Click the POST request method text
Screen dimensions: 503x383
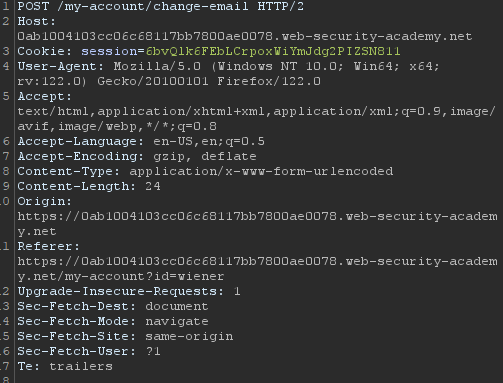click(x=33, y=6)
